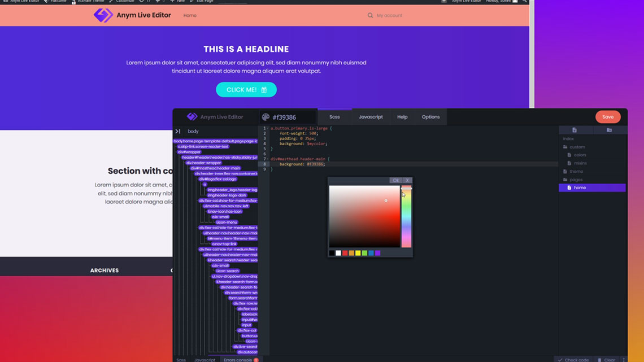Open the three-dot menu at bottom right

click(624, 359)
